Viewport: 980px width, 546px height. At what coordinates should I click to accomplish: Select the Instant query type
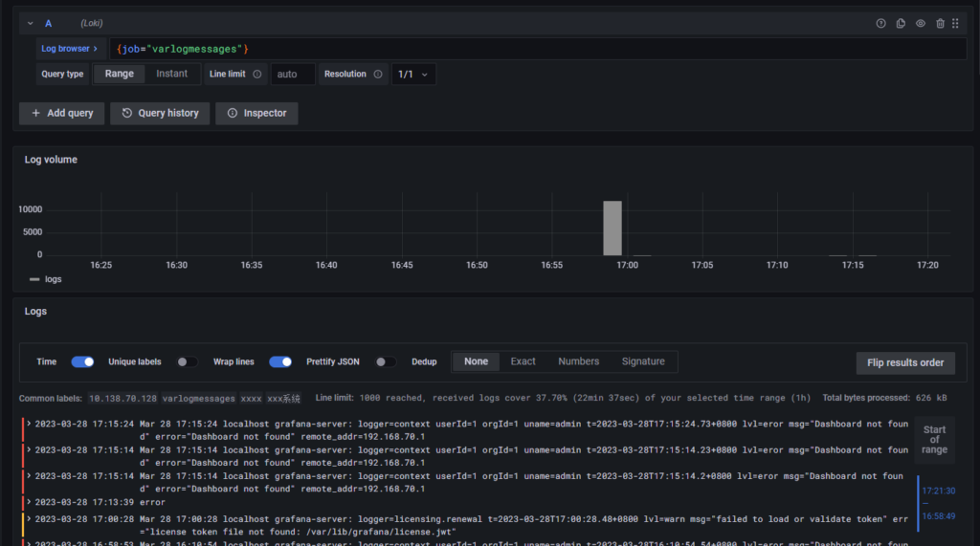172,74
